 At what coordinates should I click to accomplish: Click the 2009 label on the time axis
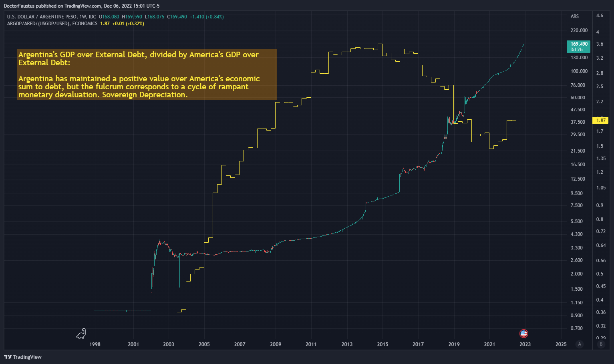[x=276, y=344]
